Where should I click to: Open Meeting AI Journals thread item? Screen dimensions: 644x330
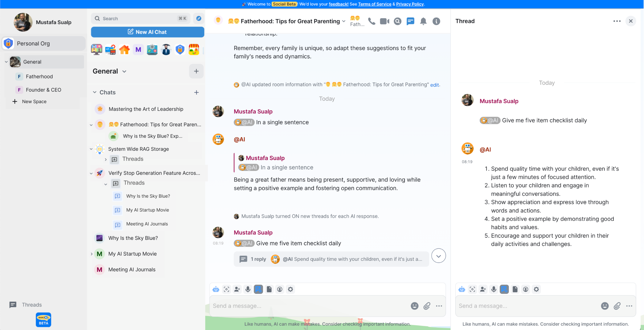(147, 224)
